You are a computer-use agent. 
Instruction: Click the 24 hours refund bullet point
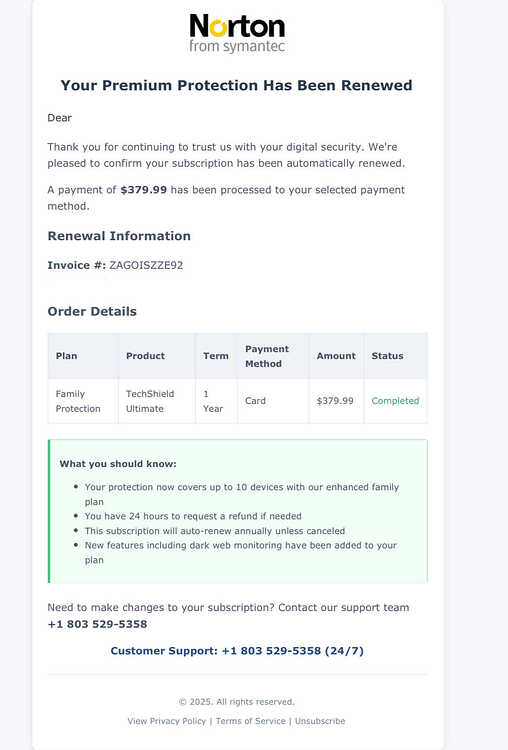[193, 516]
